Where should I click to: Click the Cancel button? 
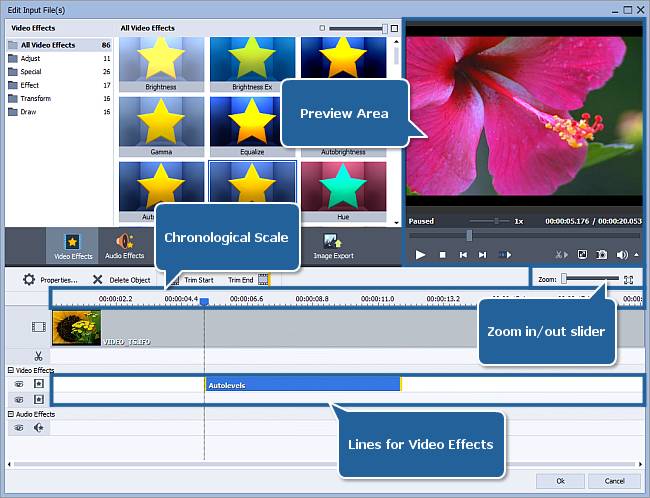point(614,481)
